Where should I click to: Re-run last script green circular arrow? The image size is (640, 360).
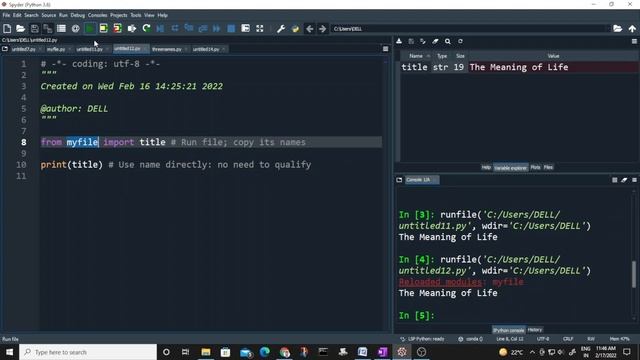click(147, 29)
